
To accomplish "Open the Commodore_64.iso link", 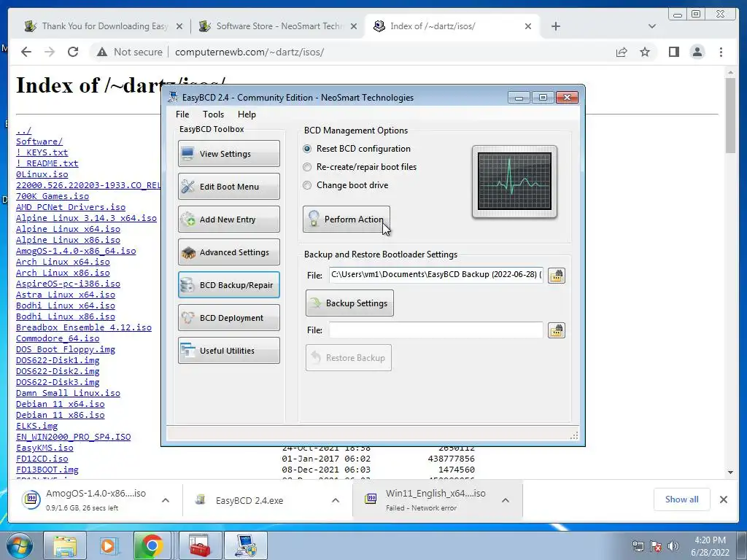I will pyautogui.click(x=58, y=338).
